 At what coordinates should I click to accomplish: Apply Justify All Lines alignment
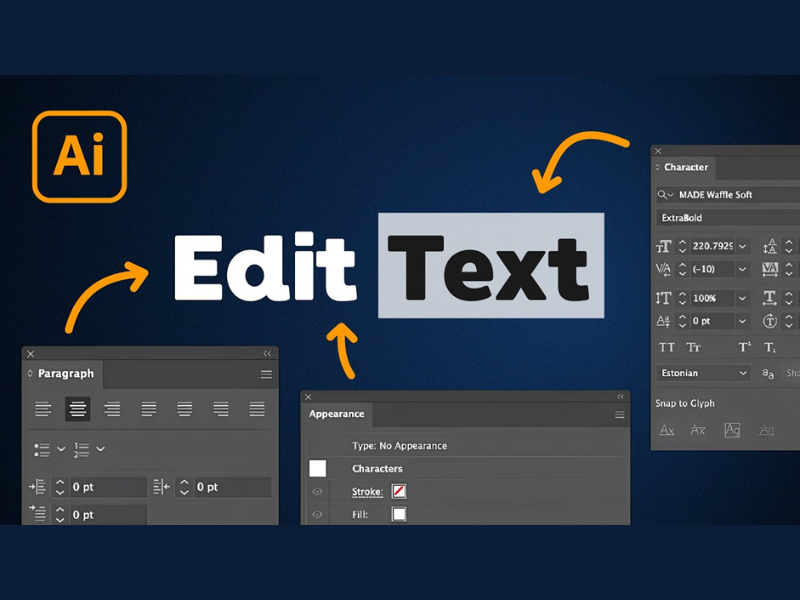pyautogui.click(x=257, y=409)
